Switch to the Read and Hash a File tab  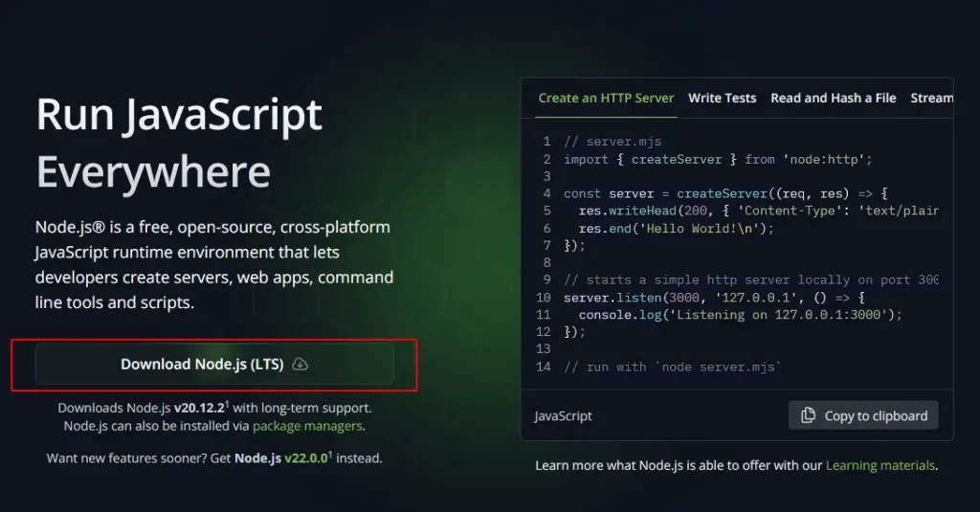(x=834, y=99)
